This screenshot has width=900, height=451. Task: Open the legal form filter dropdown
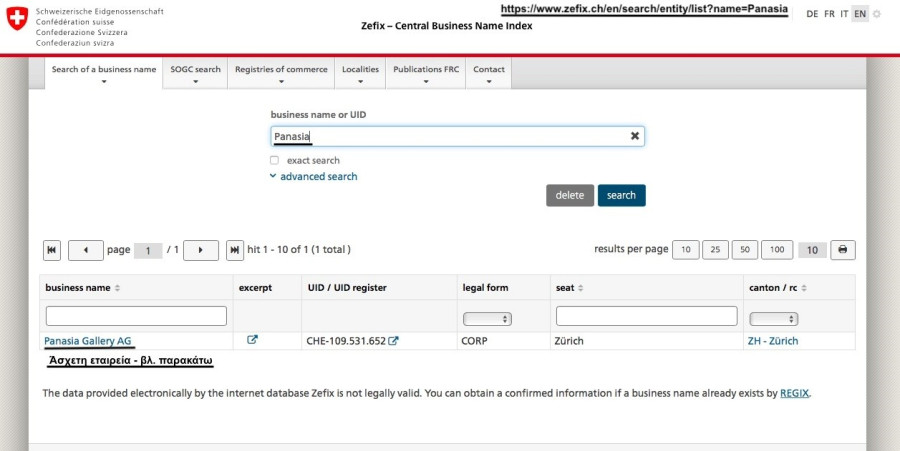(x=487, y=319)
